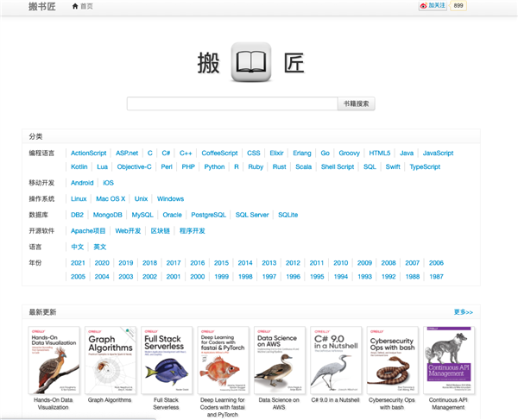Viewport: 518px width, 420px height.
Task: Open the Data Science on AWS cover
Action: coord(279,360)
